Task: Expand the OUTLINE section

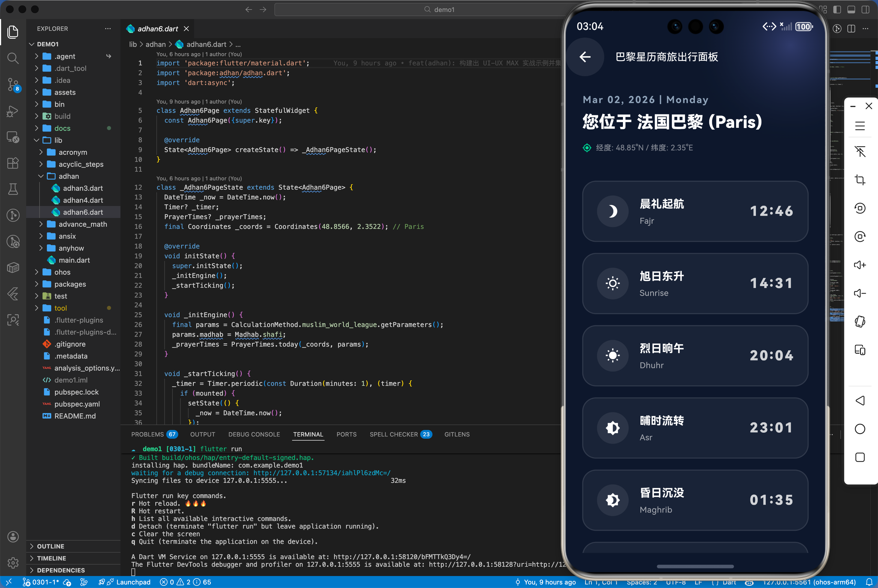Action: [51, 546]
